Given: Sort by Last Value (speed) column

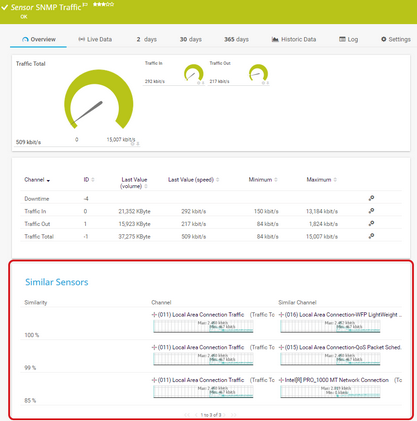Looking at the screenshot, I should (193, 180).
